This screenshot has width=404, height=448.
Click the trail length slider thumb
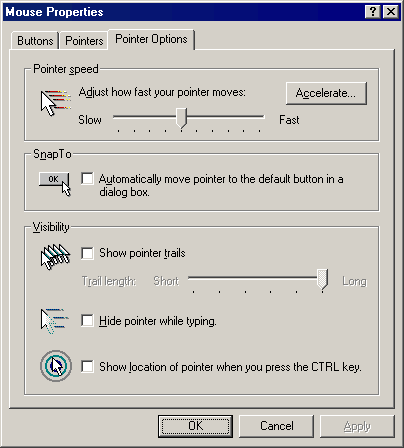(x=323, y=279)
